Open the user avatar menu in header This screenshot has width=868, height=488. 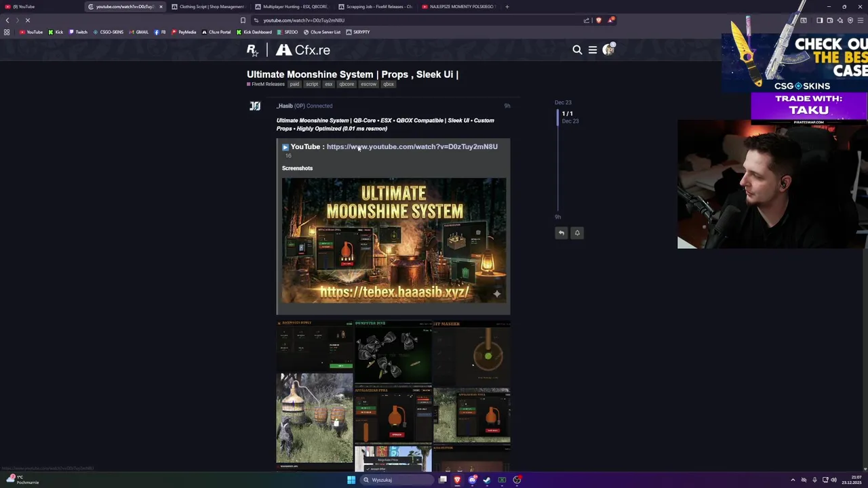pyautogui.click(x=608, y=49)
